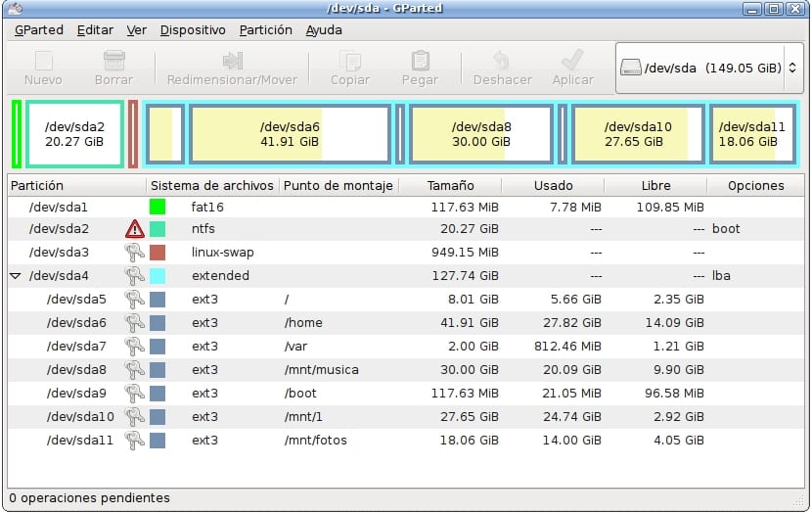Click the keys lock icon on /dev/sda5 row
The image size is (812, 513).
(134, 300)
